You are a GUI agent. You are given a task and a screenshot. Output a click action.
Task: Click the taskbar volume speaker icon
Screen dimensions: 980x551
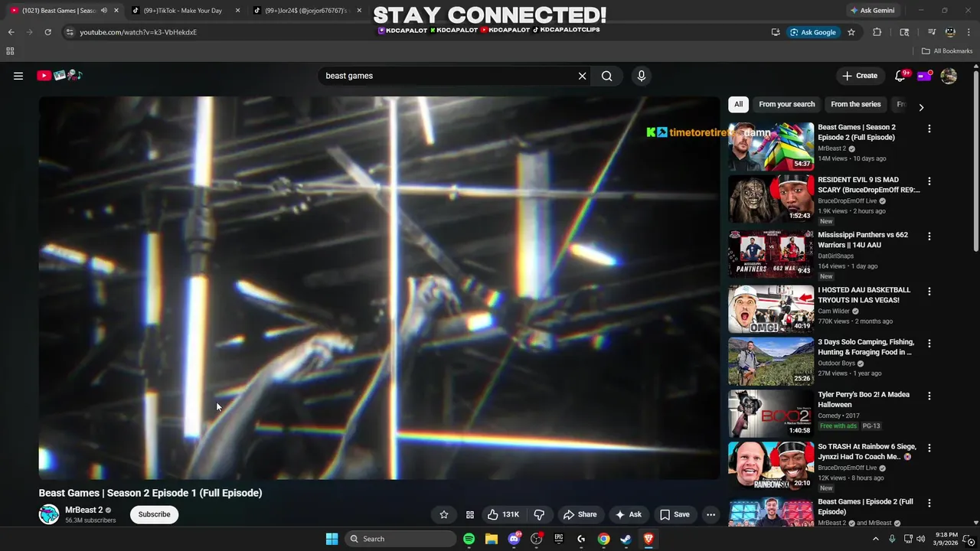tap(920, 539)
